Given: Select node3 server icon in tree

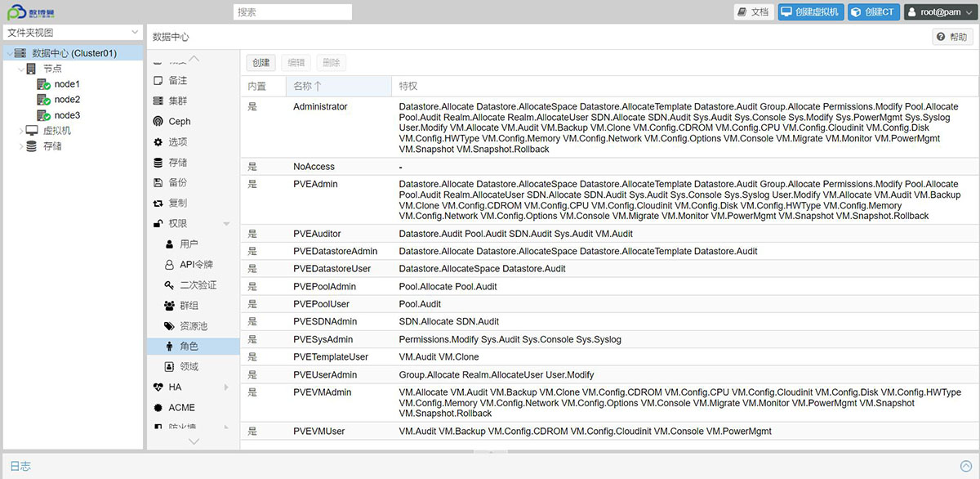Looking at the screenshot, I should pyautogui.click(x=44, y=115).
